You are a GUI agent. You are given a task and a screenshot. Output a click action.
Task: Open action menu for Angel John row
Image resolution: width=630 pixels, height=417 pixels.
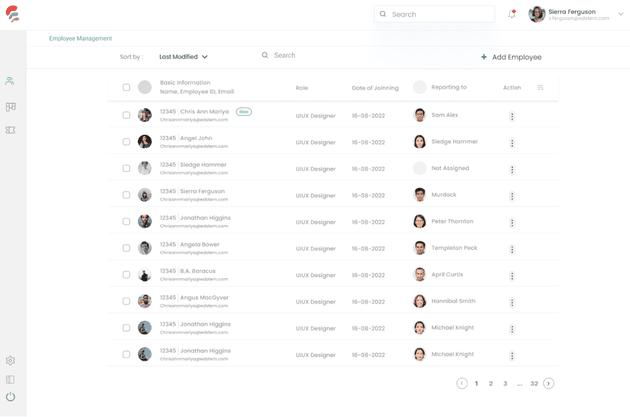[x=512, y=143]
